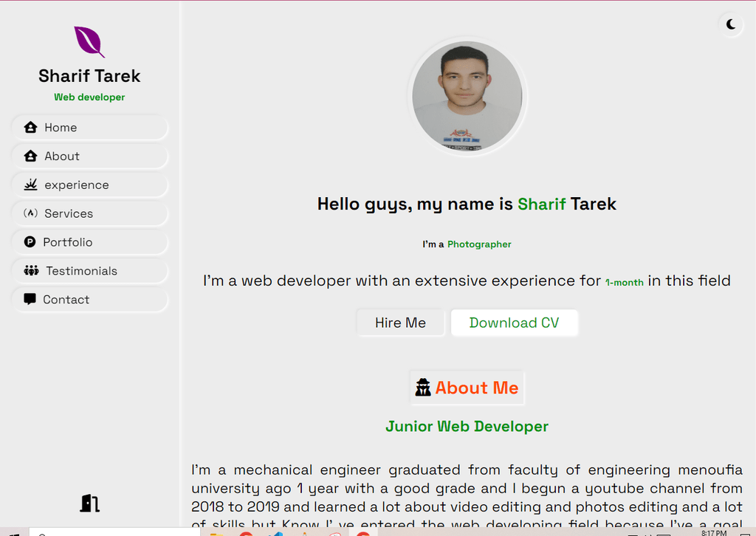Screen dimensions: 756x536
Task: Click the people group icon beside Testimonials
Action: tap(31, 270)
